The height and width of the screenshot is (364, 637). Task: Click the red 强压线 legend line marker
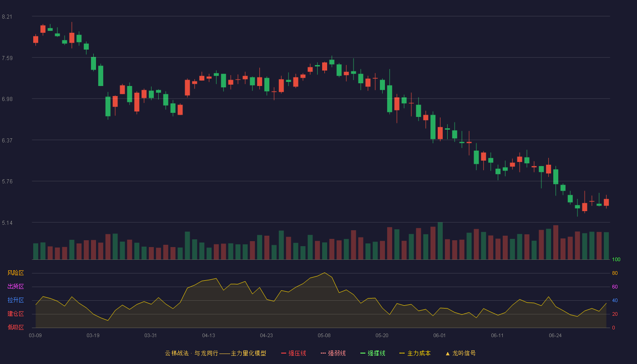(283, 353)
